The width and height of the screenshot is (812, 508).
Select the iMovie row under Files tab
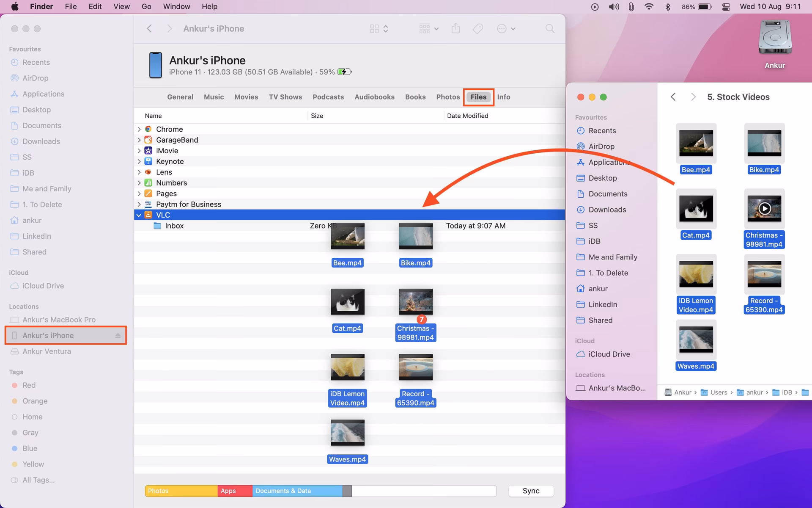[167, 150]
